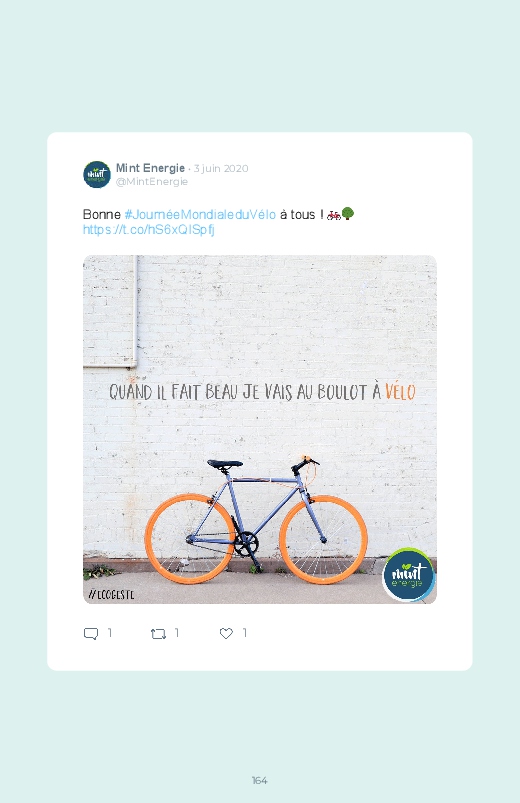Click the #JournéeMondialeduVélo hashtag
The width and height of the screenshot is (520, 803).
click(x=200, y=215)
